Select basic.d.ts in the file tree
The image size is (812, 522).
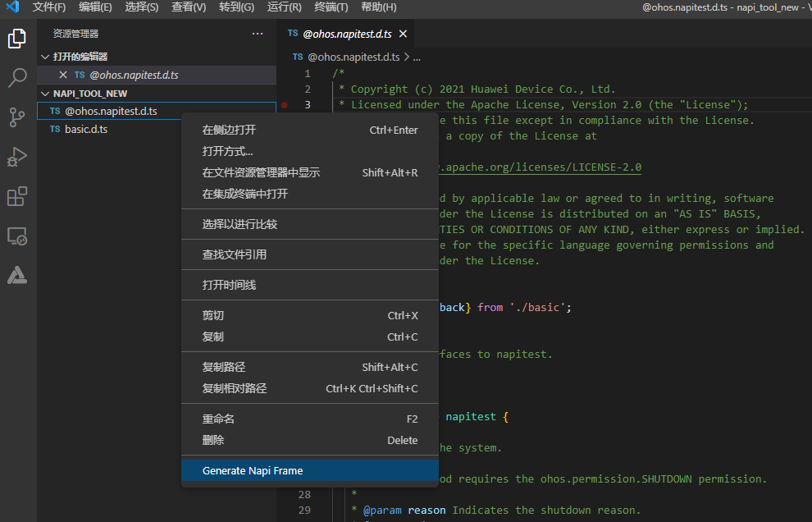coord(85,130)
